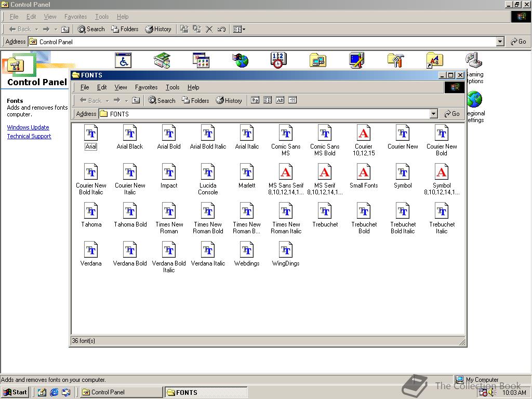This screenshot has width=532, height=399.
Task: Select the Lucida Console font
Action: 208,179
